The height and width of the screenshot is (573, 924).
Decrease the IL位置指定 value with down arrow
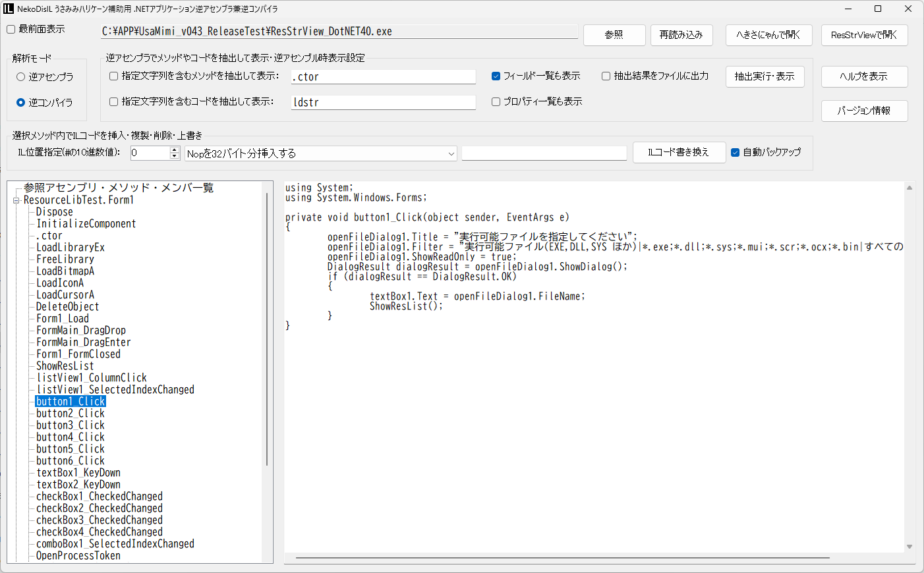[x=175, y=156]
